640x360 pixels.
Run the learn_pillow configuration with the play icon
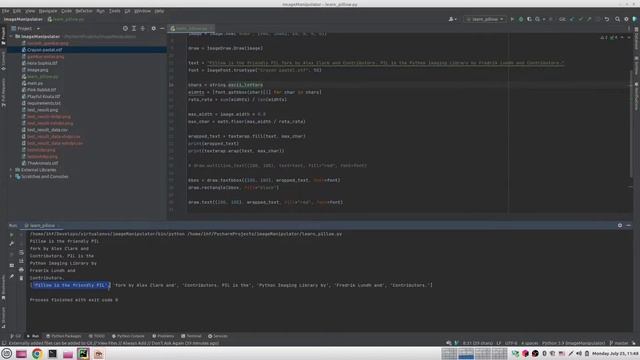coord(512,19)
